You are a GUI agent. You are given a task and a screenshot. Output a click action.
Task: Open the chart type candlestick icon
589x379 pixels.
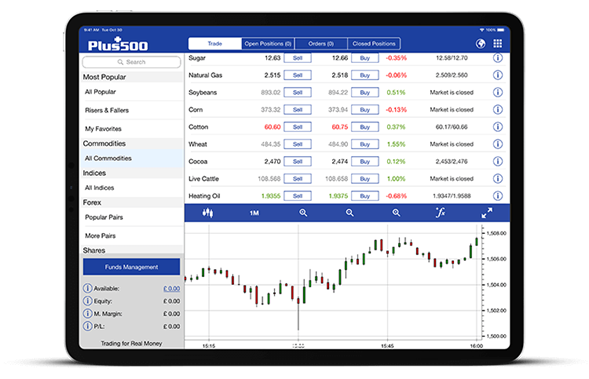(x=208, y=213)
